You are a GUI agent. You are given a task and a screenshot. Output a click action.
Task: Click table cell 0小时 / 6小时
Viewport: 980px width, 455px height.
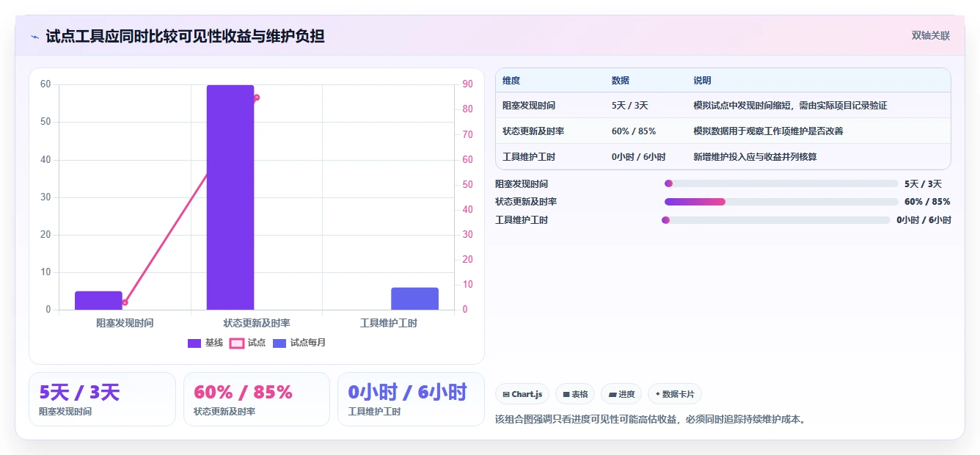638,157
